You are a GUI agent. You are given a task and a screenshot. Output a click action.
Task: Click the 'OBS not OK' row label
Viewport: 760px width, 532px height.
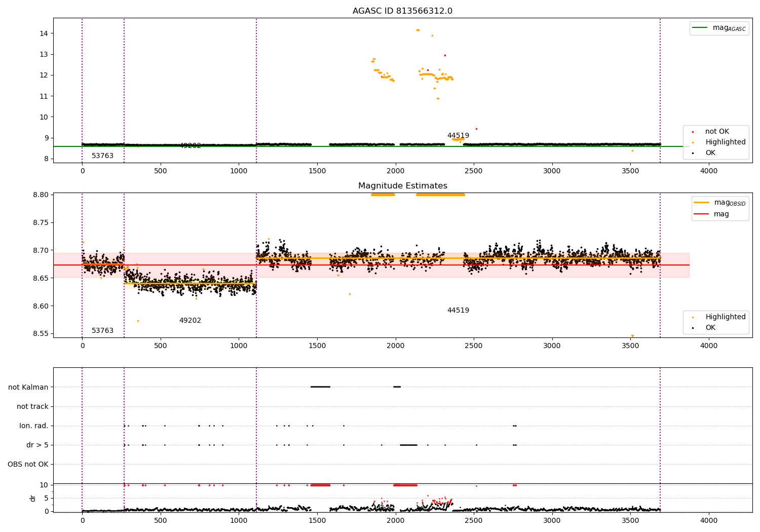[x=28, y=465]
